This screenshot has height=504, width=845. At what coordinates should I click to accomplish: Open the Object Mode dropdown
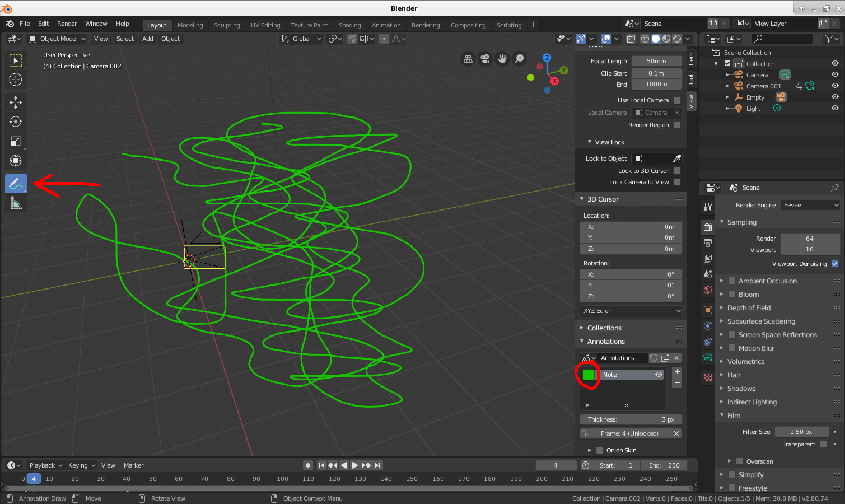click(57, 39)
